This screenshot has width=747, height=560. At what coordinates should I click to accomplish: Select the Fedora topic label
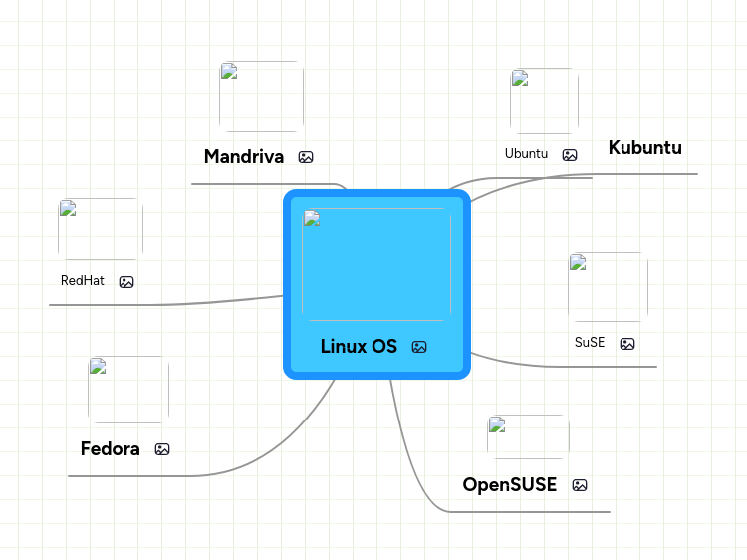[x=110, y=449]
